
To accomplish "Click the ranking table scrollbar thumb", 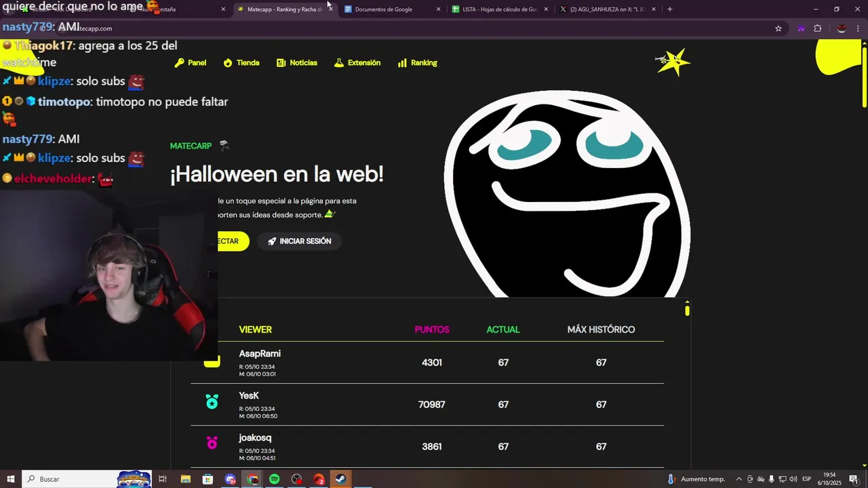I will click(687, 310).
